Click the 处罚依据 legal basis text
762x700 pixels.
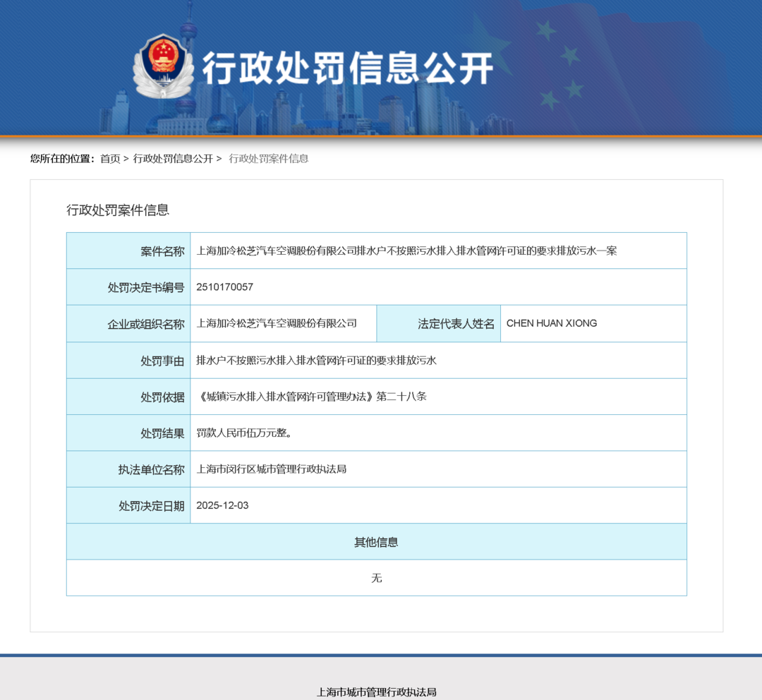pyautogui.click(x=311, y=397)
